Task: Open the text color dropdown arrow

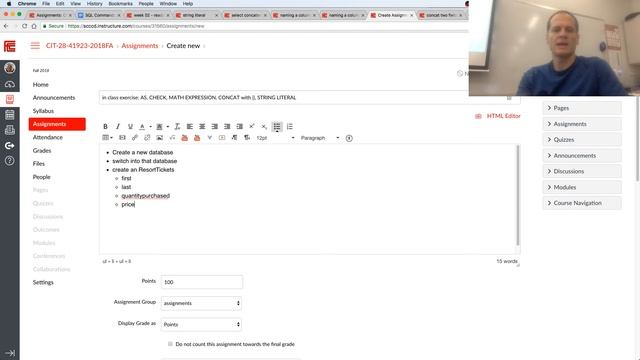Action: pyautogui.click(x=150, y=127)
